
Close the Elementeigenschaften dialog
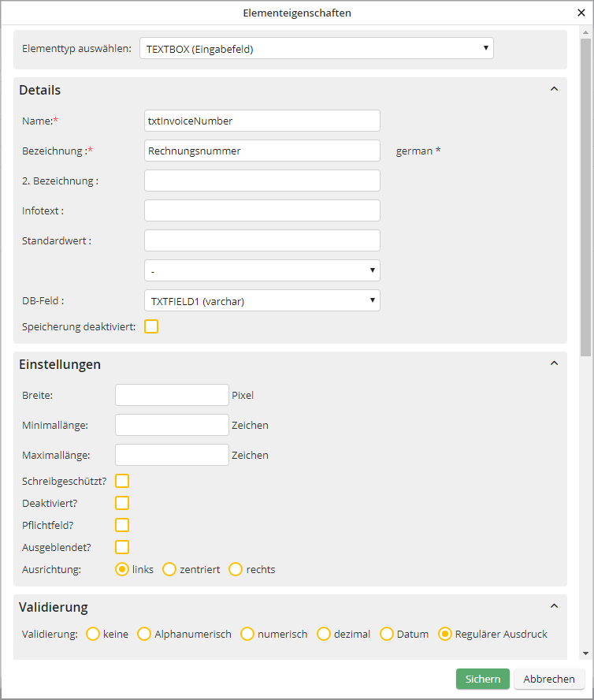coord(581,13)
